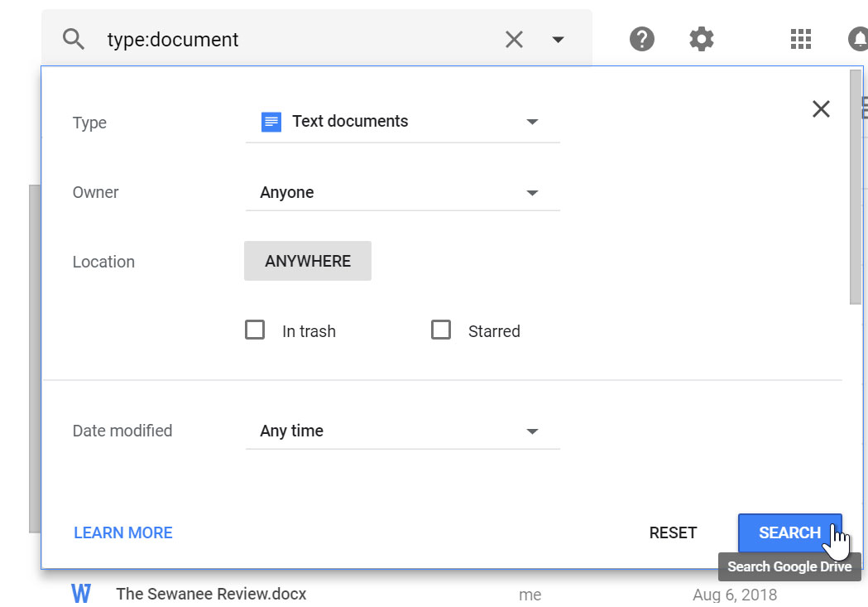Click the RESET button
This screenshot has width=868, height=607.
(x=672, y=532)
